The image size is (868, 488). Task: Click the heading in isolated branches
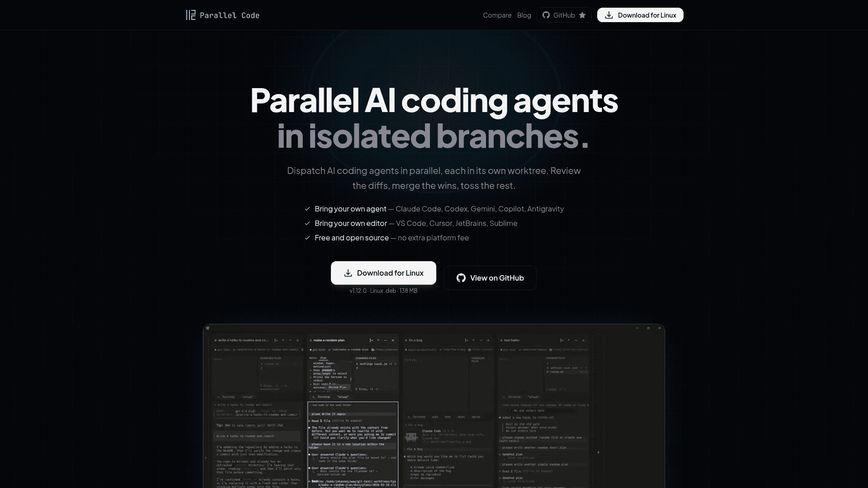point(433,136)
